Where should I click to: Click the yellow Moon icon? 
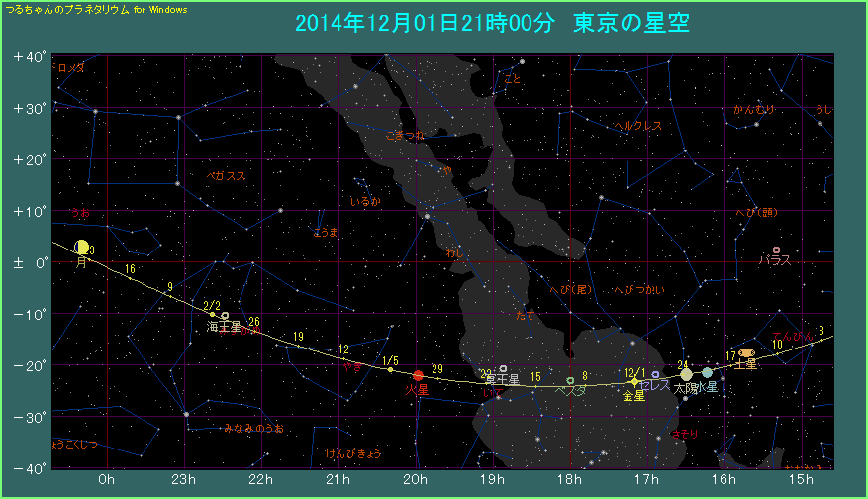pos(82,248)
